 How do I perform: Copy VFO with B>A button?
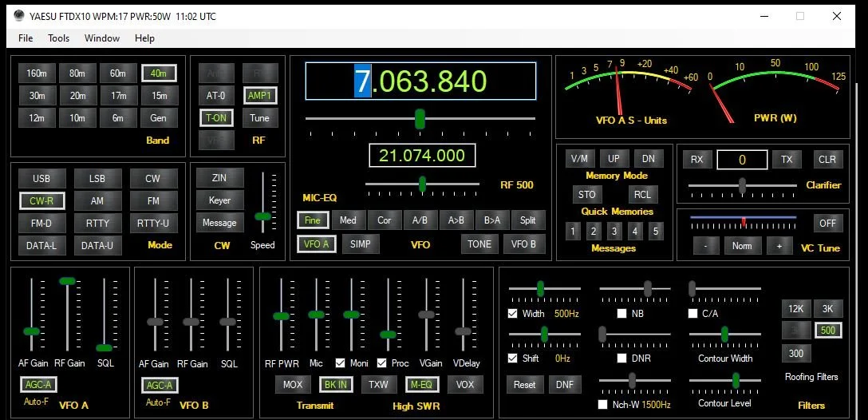pos(492,220)
